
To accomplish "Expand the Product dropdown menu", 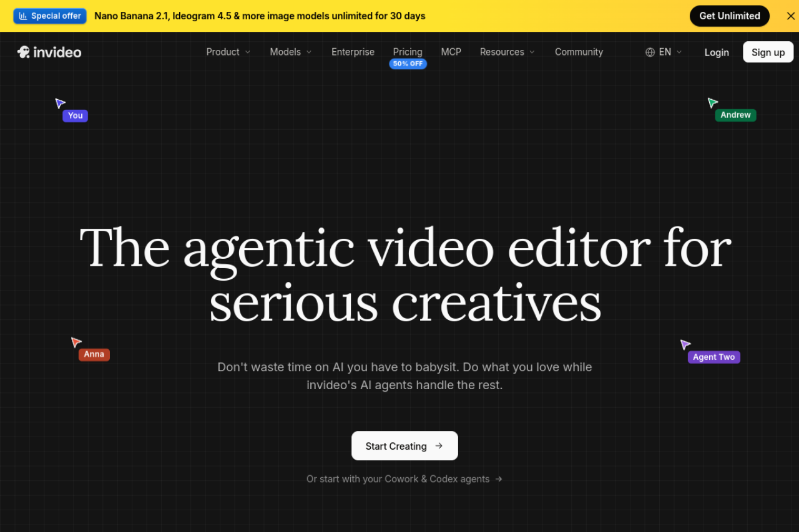I will point(228,52).
